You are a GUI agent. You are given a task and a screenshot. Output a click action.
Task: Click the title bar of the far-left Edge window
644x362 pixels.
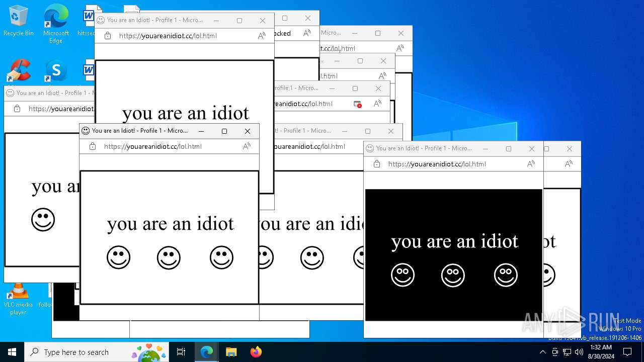click(49, 93)
